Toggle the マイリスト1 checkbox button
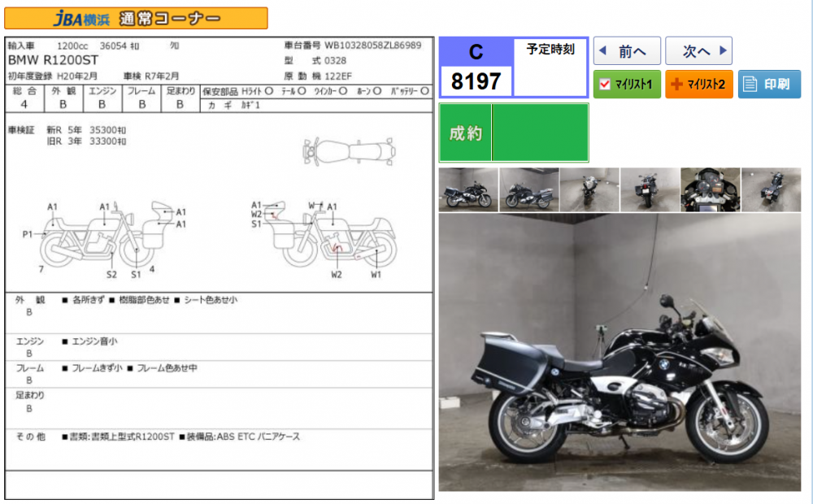813x504 pixels. tap(627, 84)
